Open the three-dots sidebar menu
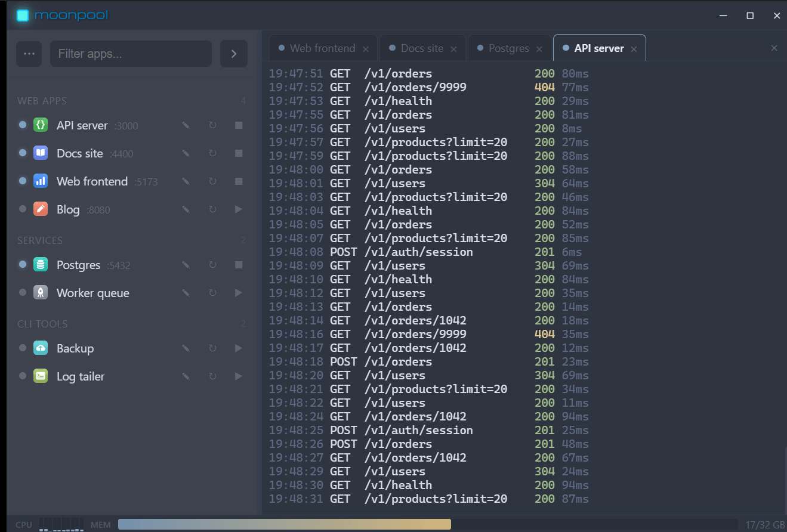 click(x=29, y=54)
